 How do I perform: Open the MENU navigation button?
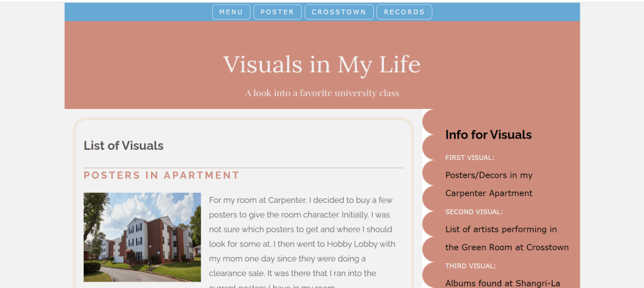coord(231,12)
